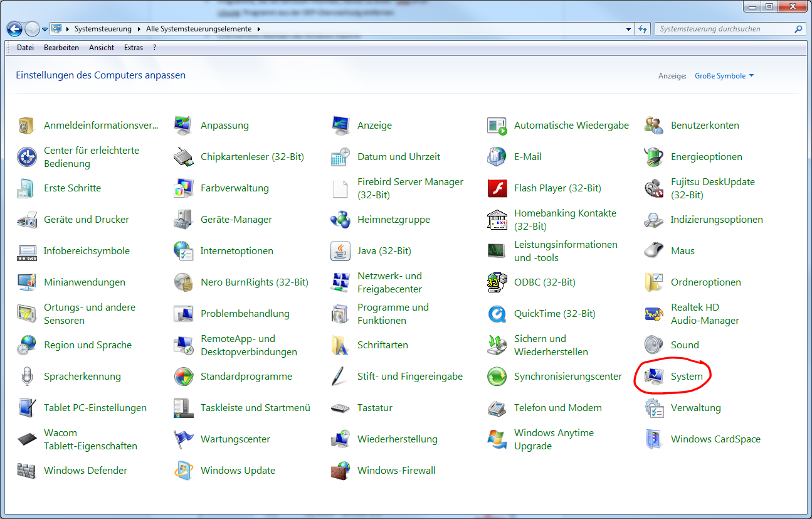Click the Systemsteuerung breadcrumb in address bar
Image resolution: width=812 pixels, height=519 pixels.
coord(103,29)
